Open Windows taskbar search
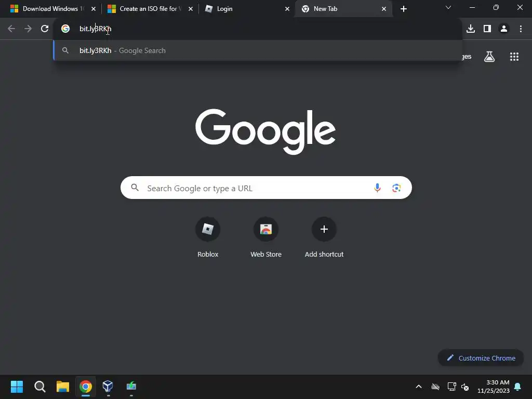Image resolution: width=532 pixels, height=399 pixels. [39, 387]
